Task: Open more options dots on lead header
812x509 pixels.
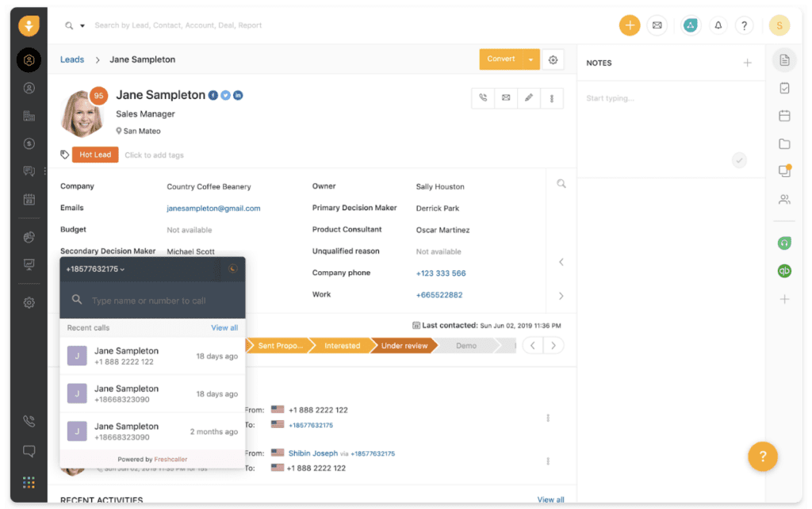Action: 552,98
